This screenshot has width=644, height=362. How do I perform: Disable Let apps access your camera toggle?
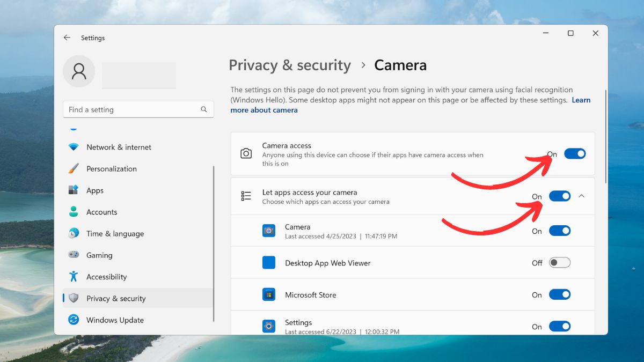tap(560, 196)
